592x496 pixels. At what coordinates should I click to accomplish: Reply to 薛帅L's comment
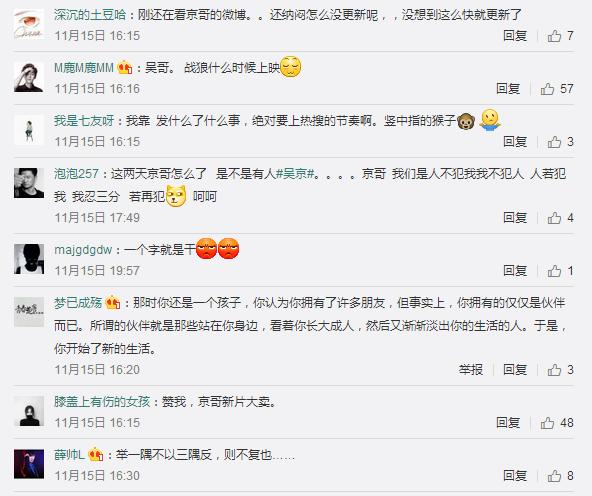coord(515,476)
